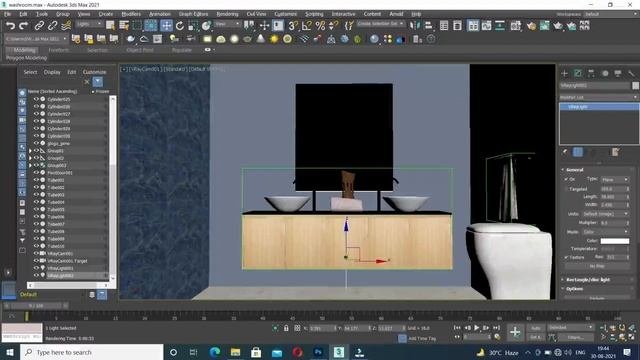
Task: Open the Motion tab in command panel
Action: [x=605, y=73]
